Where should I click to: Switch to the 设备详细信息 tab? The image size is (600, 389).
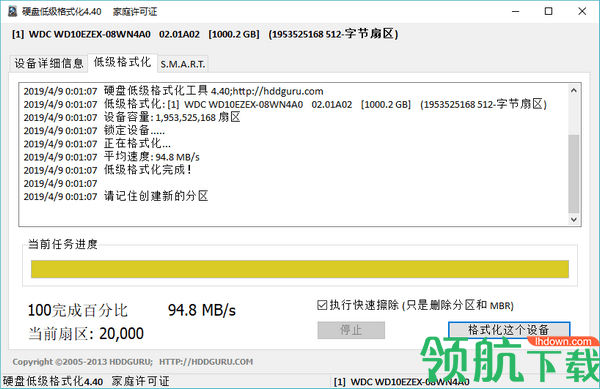click(49, 63)
